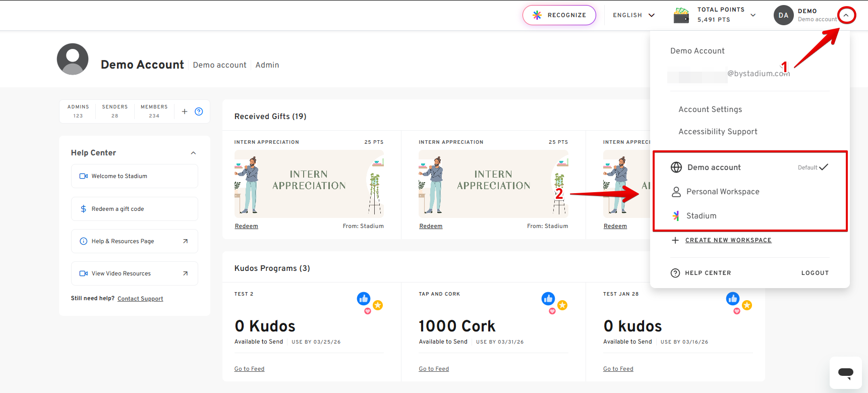This screenshot has width=868, height=393.
Task: Click the large Demo Account profile avatar
Action: coord(73,59)
